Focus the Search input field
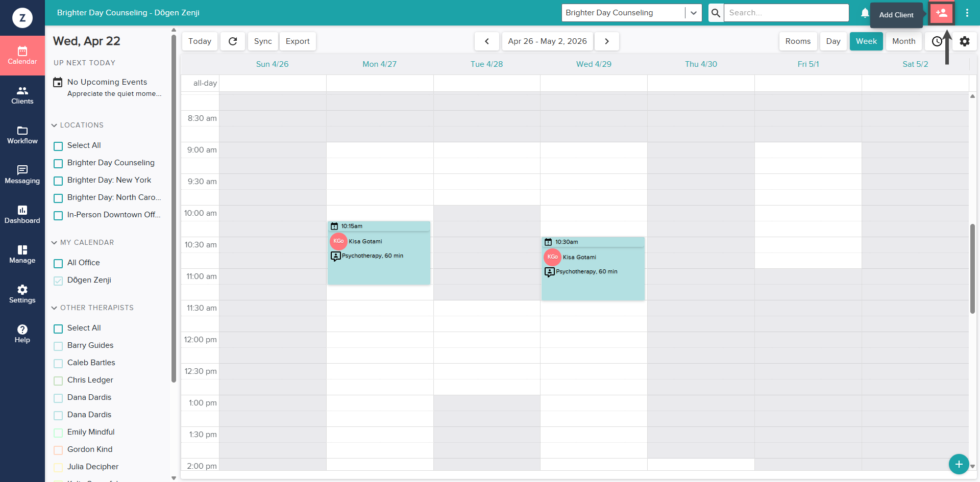Screen dimensions: 980x482 (x=786, y=13)
